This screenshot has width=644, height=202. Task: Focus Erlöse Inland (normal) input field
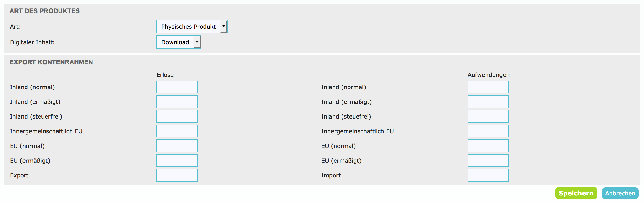tap(177, 87)
